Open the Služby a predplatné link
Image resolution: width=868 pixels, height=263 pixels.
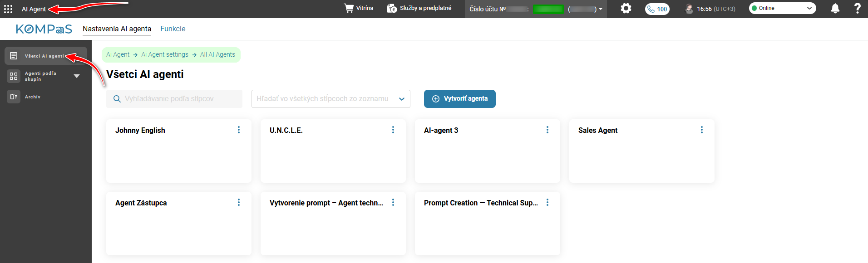[425, 8]
